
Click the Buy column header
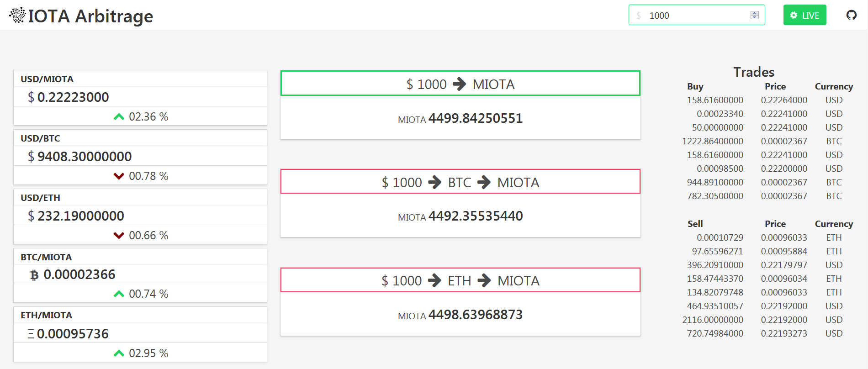coord(695,86)
